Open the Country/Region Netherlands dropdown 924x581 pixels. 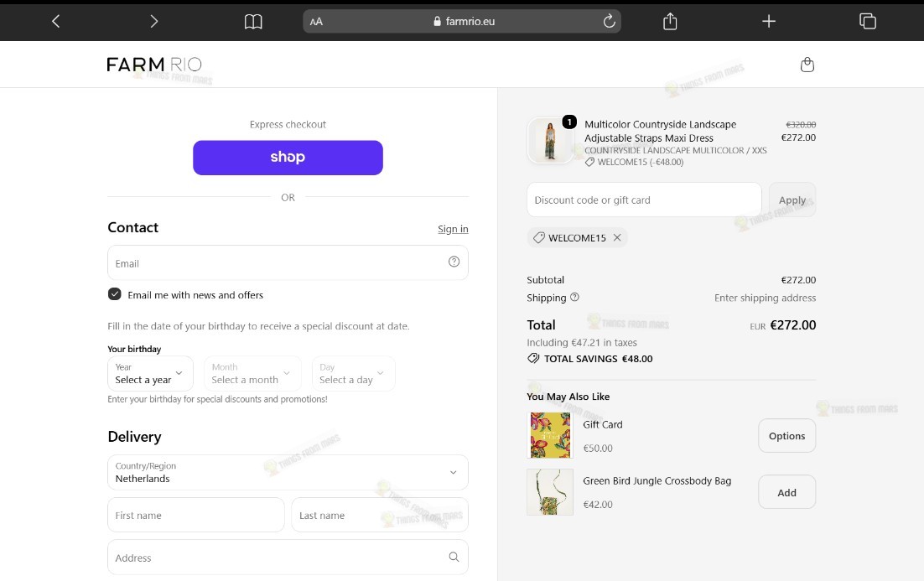pyautogui.click(x=288, y=472)
